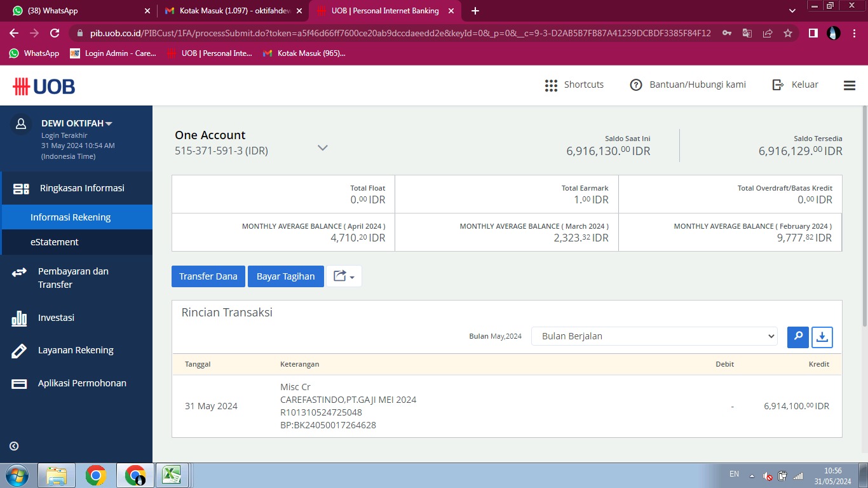Screen dimensions: 868x488
Task: Click the Kredit column header
Action: [819, 364]
